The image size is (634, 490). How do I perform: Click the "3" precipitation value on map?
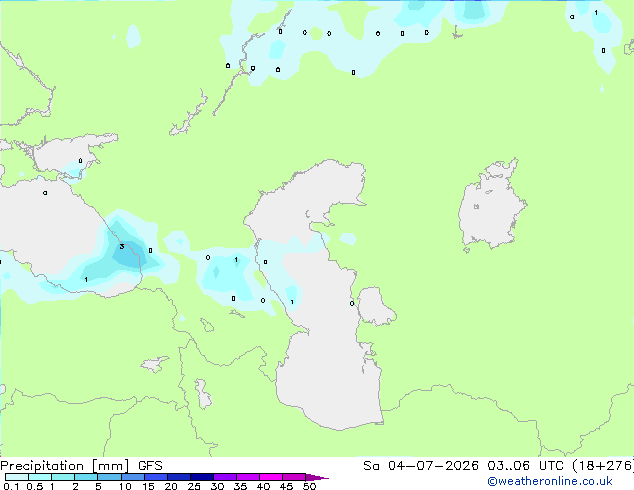pos(122,246)
